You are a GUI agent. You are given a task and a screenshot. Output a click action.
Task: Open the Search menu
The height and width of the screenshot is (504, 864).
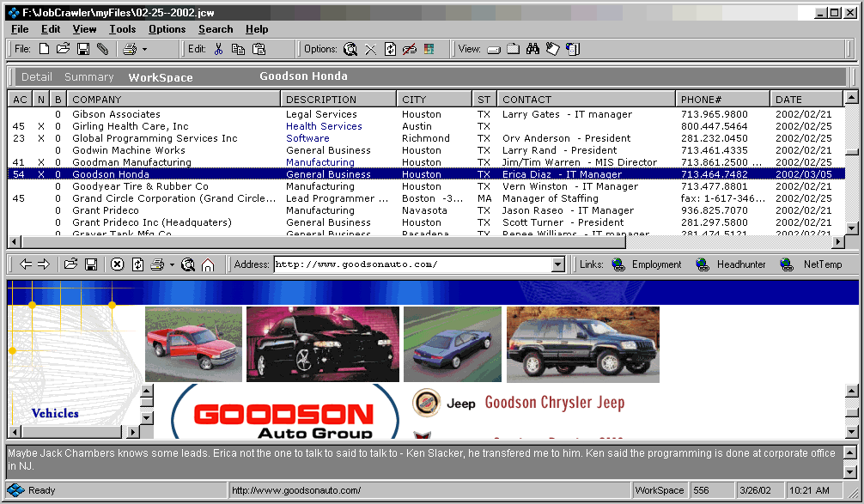(x=216, y=29)
